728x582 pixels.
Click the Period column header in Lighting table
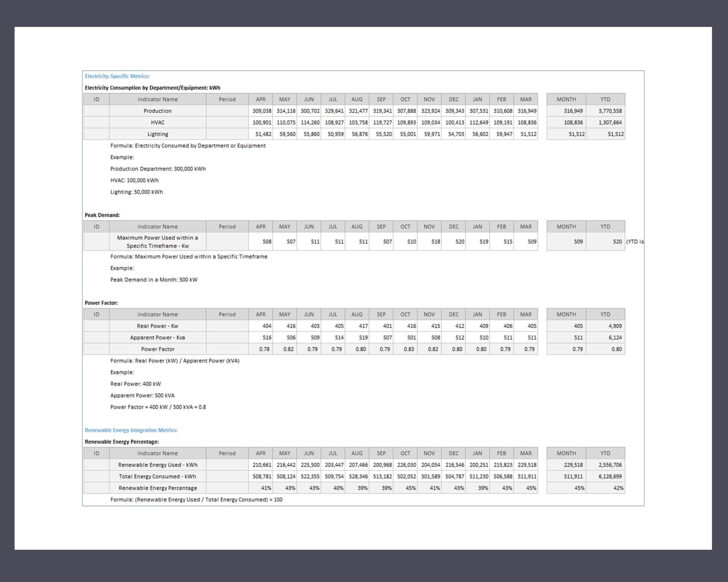[227, 99]
